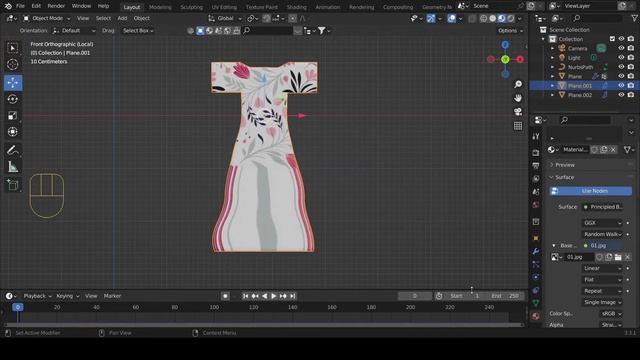The image size is (640, 360).
Task: Activate the Move tool
Action: 13,82
